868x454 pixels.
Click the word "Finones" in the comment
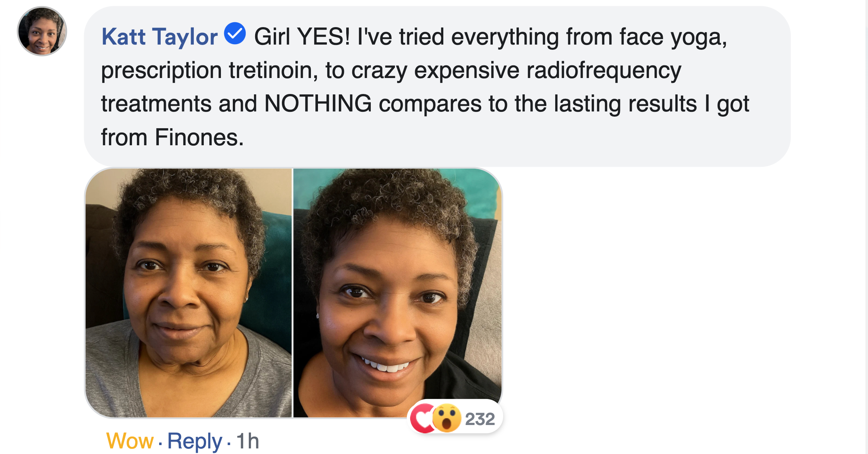coord(196,137)
